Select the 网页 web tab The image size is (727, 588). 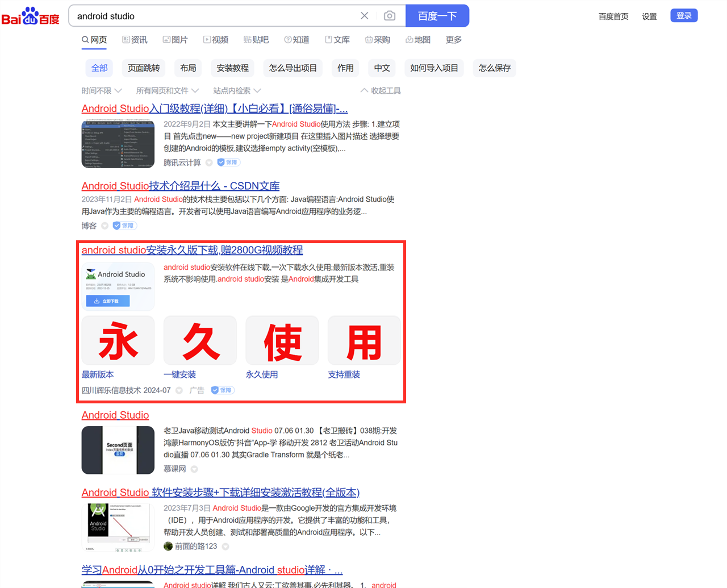(x=94, y=40)
